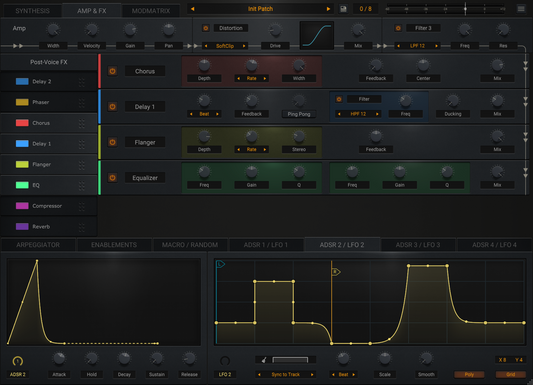
Task: Click the LFO 2 Smooth knob
Action: (x=426, y=358)
